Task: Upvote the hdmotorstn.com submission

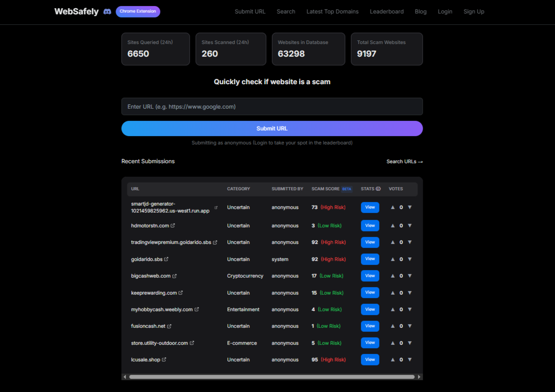Action: [392, 225]
